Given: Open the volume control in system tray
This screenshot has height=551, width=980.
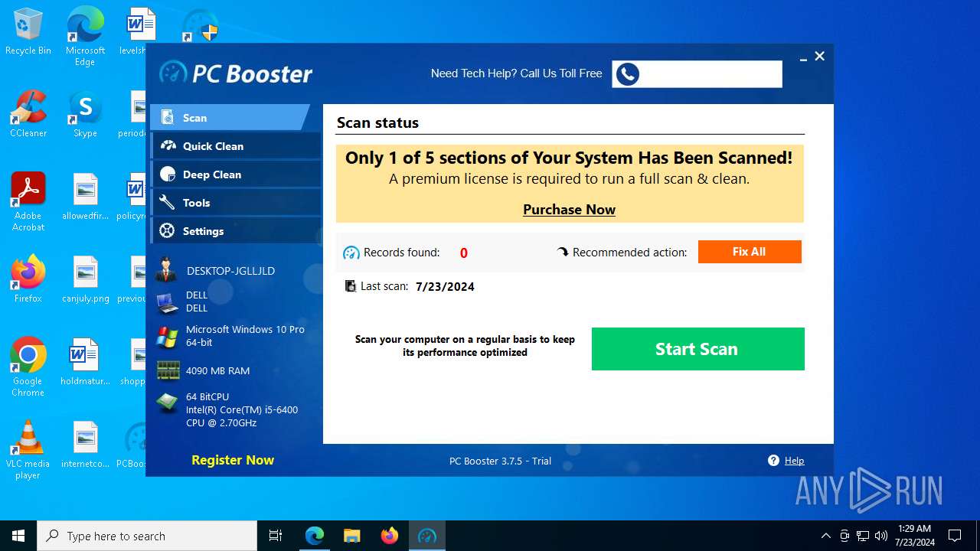Looking at the screenshot, I should pyautogui.click(x=881, y=536).
